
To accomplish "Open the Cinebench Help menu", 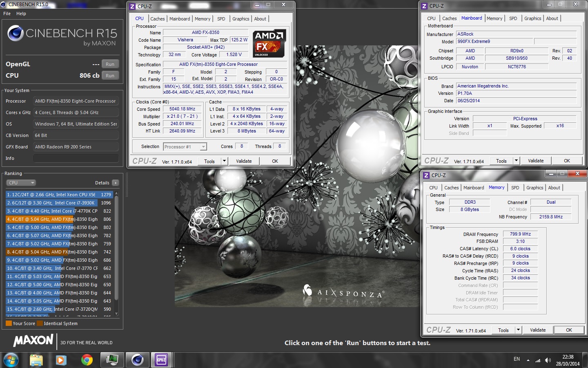I will (x=21, y=13).
